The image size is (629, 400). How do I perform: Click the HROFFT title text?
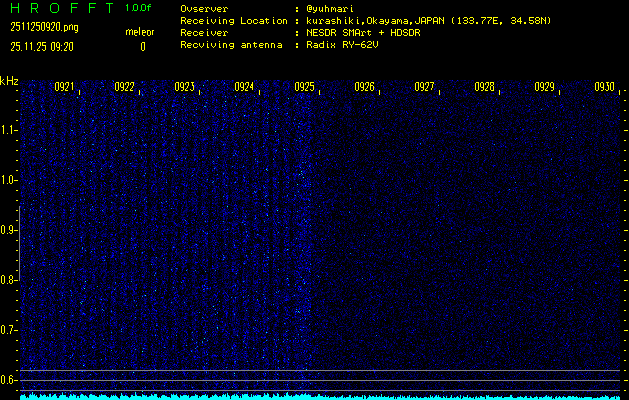(x=60, y=8)
